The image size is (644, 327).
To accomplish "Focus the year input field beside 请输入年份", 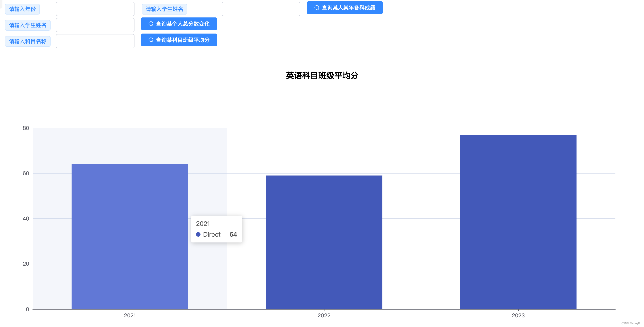I will pyautogui.click(x=95, y=9).
